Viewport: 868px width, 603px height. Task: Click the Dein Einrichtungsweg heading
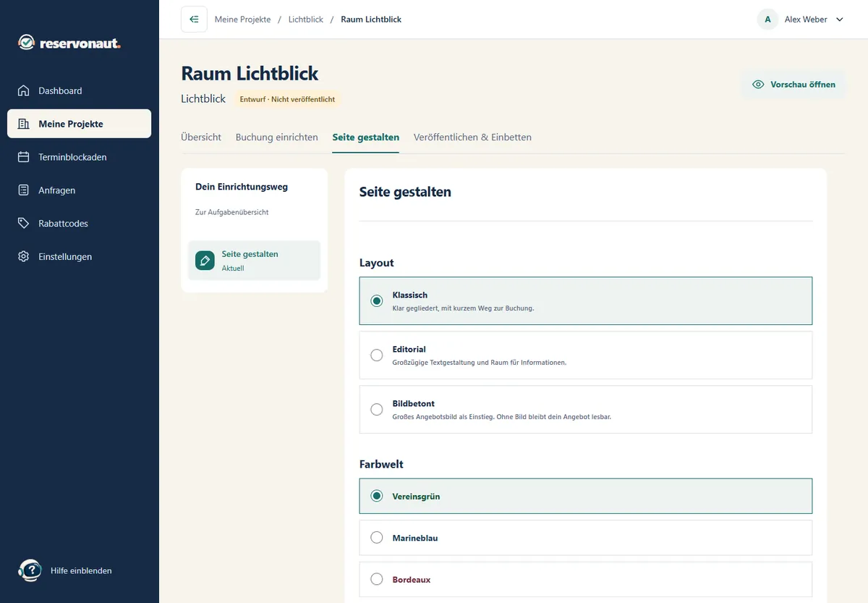click(242, 187)
